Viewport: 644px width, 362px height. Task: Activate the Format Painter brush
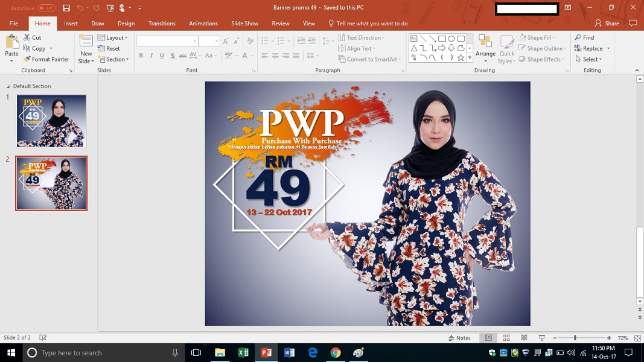click(46, 59)
